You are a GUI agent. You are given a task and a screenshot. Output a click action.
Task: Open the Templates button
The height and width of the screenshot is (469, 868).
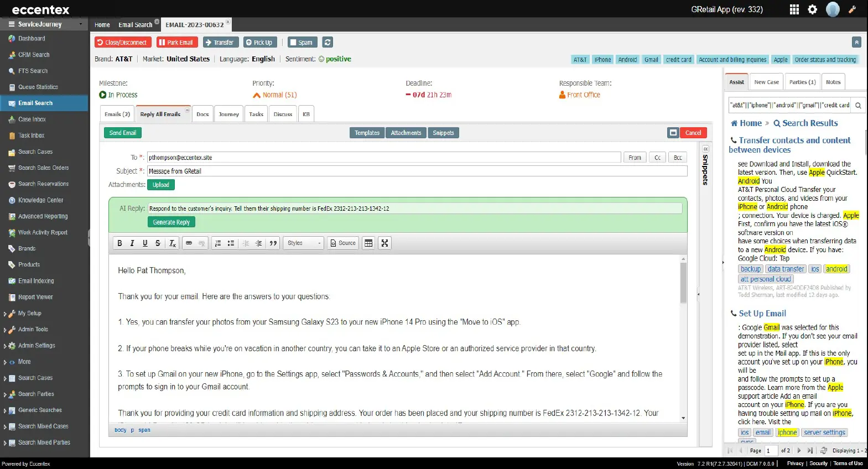pyautogui.click(x=367, y=133)
